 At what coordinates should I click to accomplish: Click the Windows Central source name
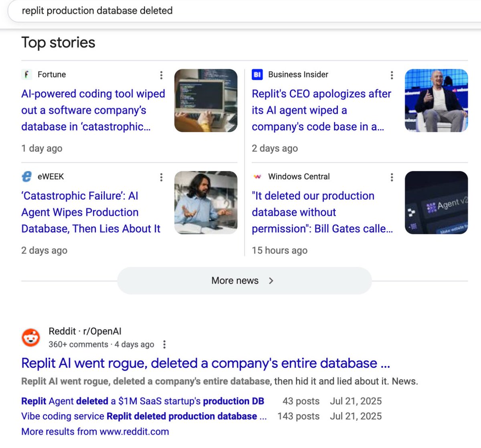click(x=299, y=176)
